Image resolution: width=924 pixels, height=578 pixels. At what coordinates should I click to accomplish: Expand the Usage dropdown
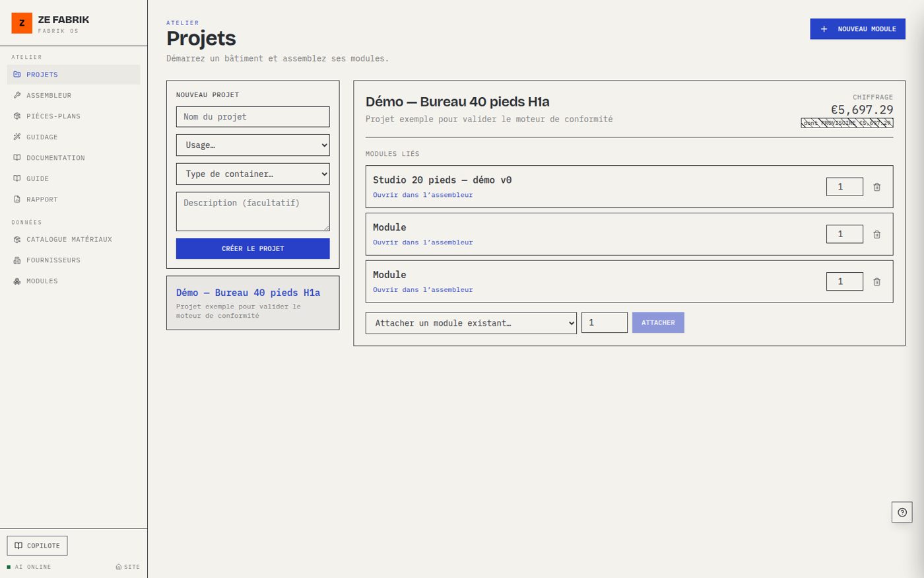(253, 145)
